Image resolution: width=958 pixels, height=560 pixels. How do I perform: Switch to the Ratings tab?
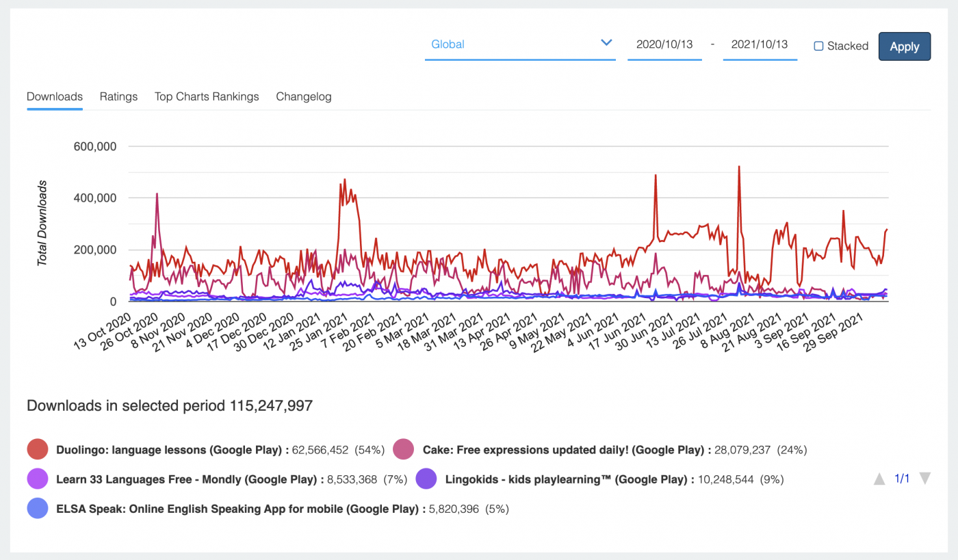[118, 96]
